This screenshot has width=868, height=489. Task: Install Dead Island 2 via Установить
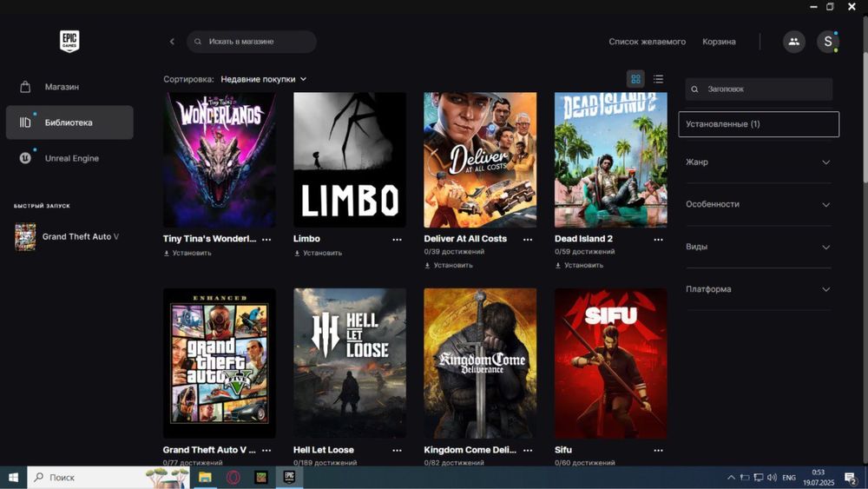point(580,265)
